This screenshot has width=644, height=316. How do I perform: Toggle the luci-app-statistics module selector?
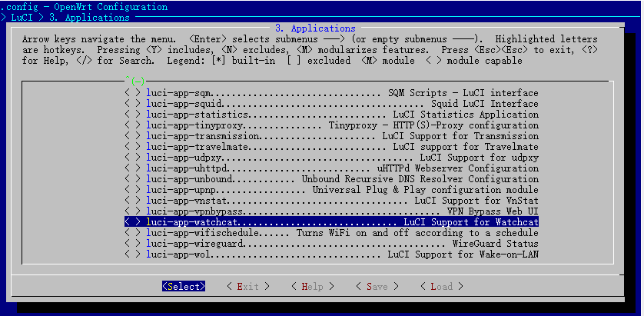pyautogui.click(x=133, y=115)
